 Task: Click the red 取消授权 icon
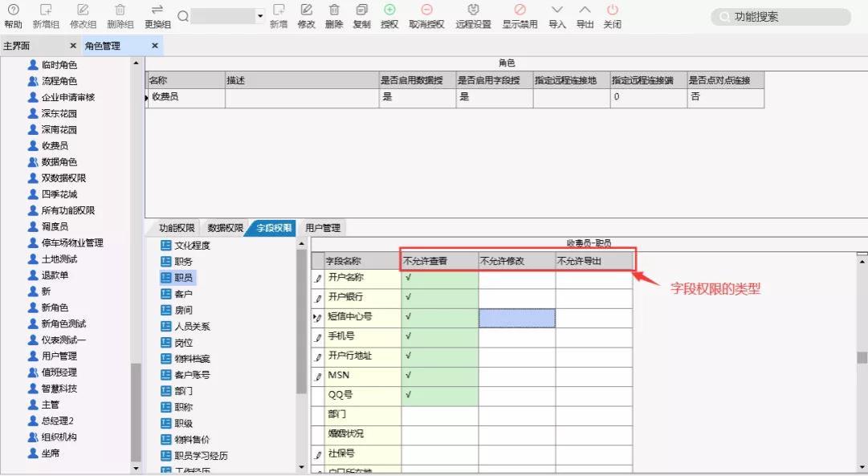point(426,10)
